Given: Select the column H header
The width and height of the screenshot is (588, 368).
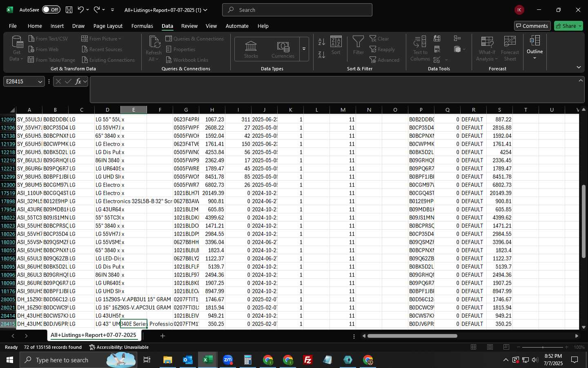Looking at the screenshot, I should pos(212,110).
